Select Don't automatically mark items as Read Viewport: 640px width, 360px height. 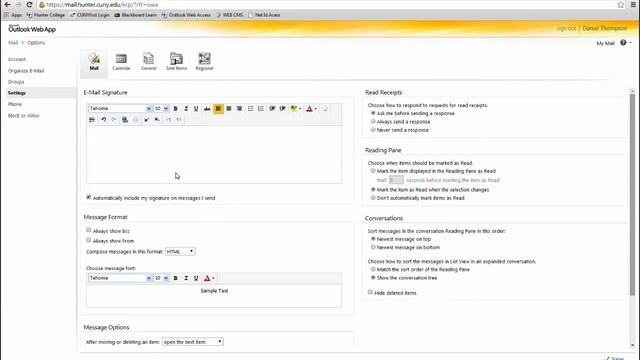(x=373, y=198)
